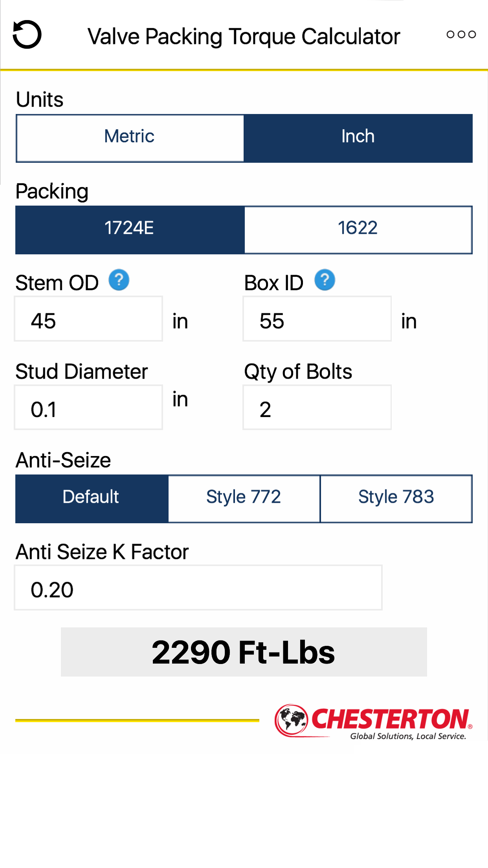The width and height of the screenshot is (488, 868).
Task: Keep Inch units selected
Action: pyautogui.click(x=358, y=138)
